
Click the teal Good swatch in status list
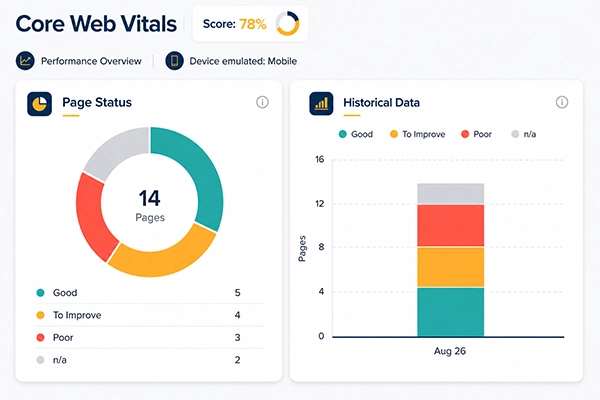(40, 293)
